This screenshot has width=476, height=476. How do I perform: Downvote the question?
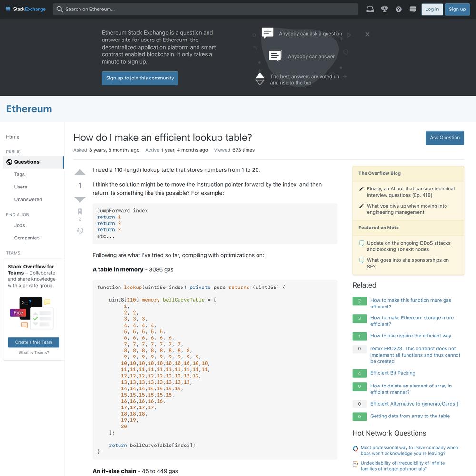point(80,199)
